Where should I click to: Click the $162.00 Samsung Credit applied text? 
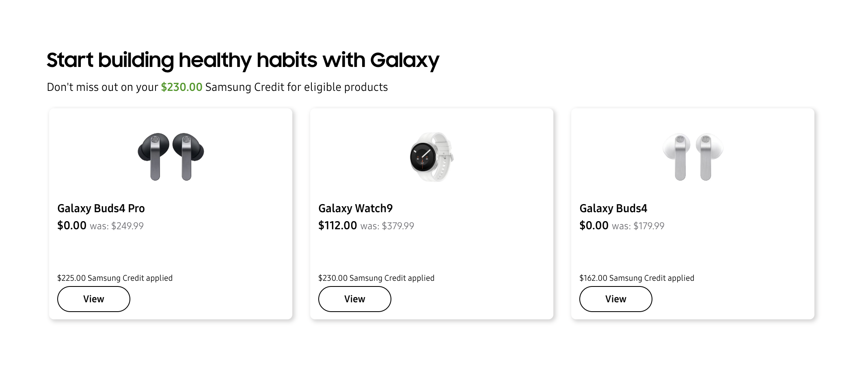tap(637, 278)
